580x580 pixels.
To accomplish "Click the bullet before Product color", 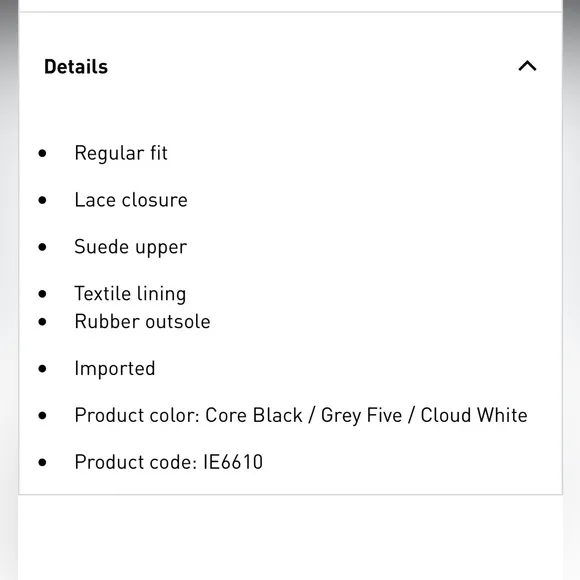I will click(x=43, y=415).
